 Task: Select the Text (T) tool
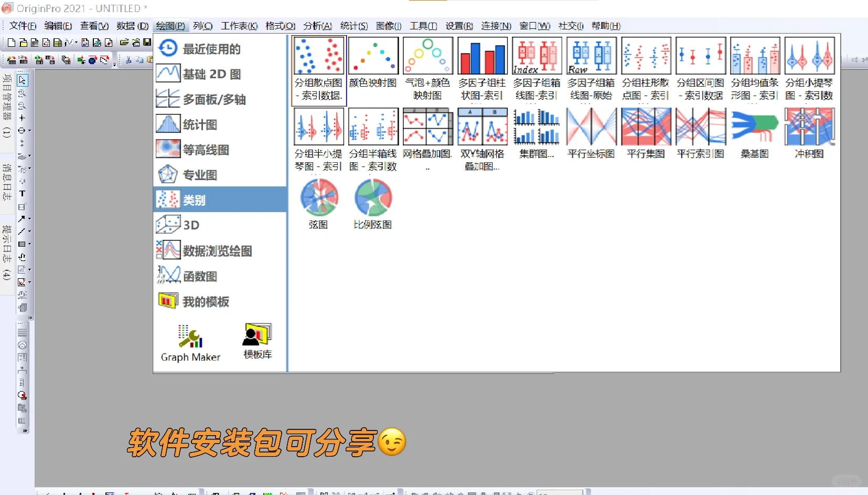tap(22, 194)
